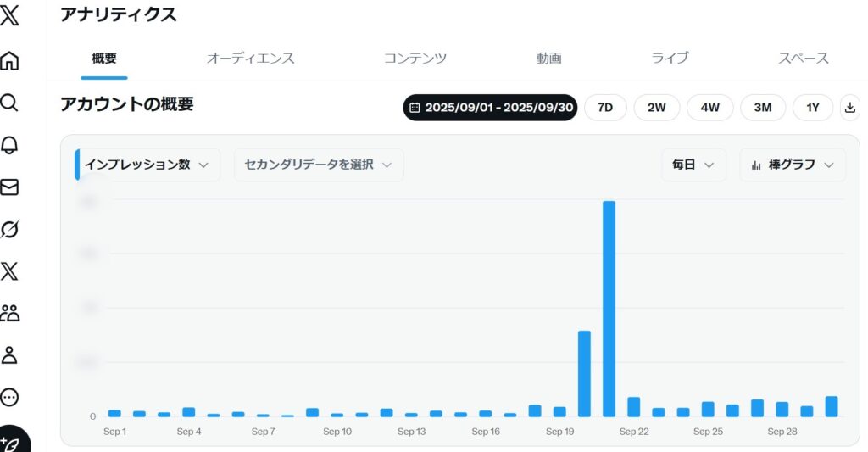This screenshot has width=868, height=452.
Task: Open Notifications bell icon
Action: click(10, 145)
